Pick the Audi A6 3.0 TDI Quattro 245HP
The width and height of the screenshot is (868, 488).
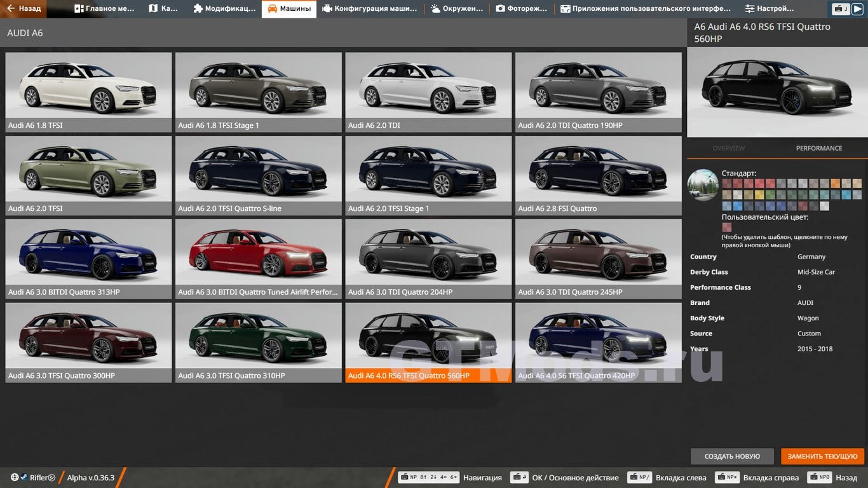599,259
